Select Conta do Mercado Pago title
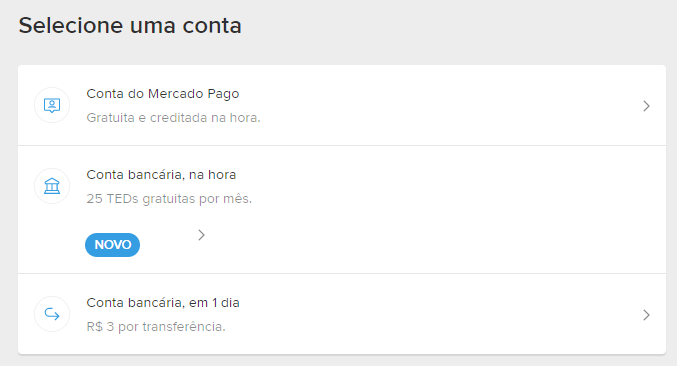 tap(163, 94)
